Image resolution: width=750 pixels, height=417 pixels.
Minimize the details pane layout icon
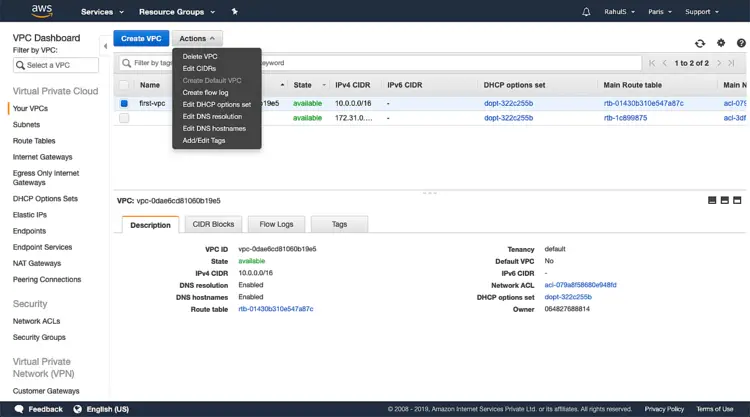(712, 200)
